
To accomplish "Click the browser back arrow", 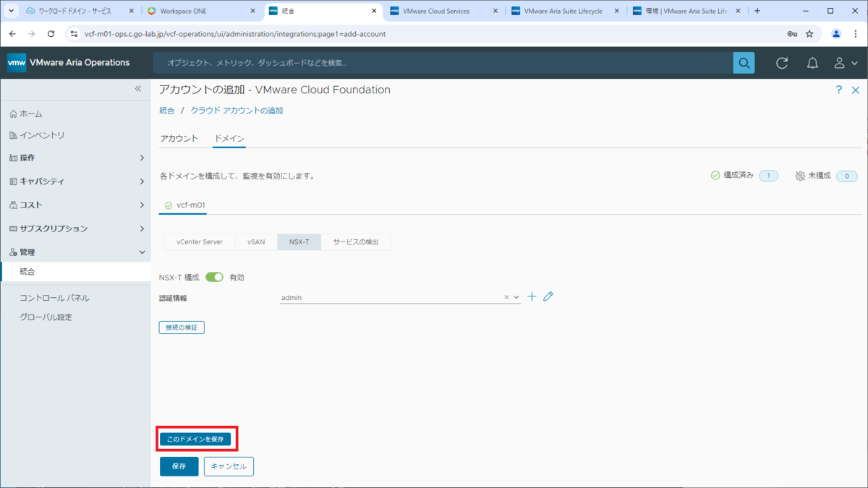I will pos(13,34).
